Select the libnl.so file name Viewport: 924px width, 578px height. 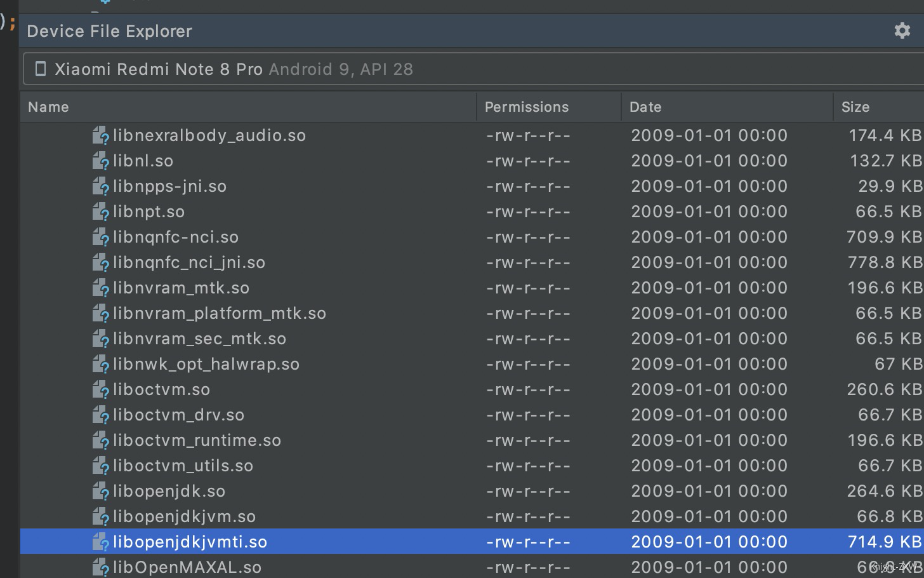coord(143,161)
